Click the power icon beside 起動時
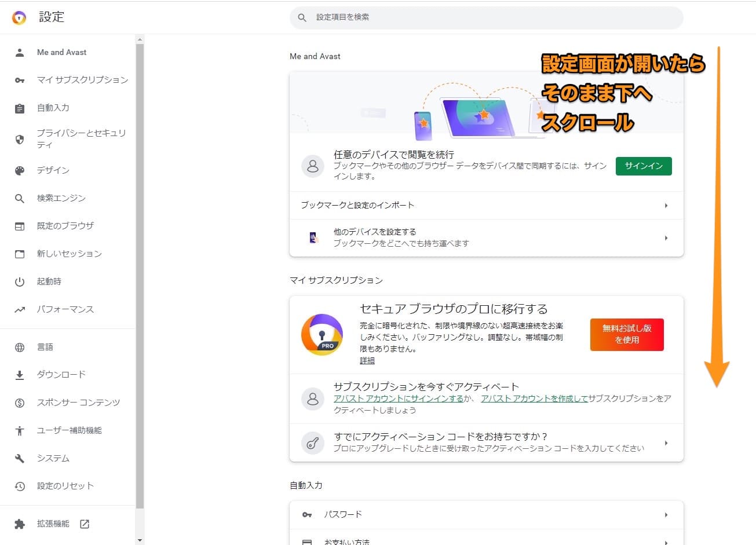 pos(20,281)
